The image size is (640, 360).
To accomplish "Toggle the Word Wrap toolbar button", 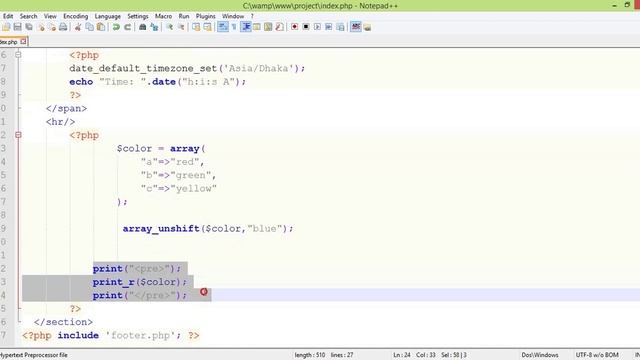I will (222, 27).
